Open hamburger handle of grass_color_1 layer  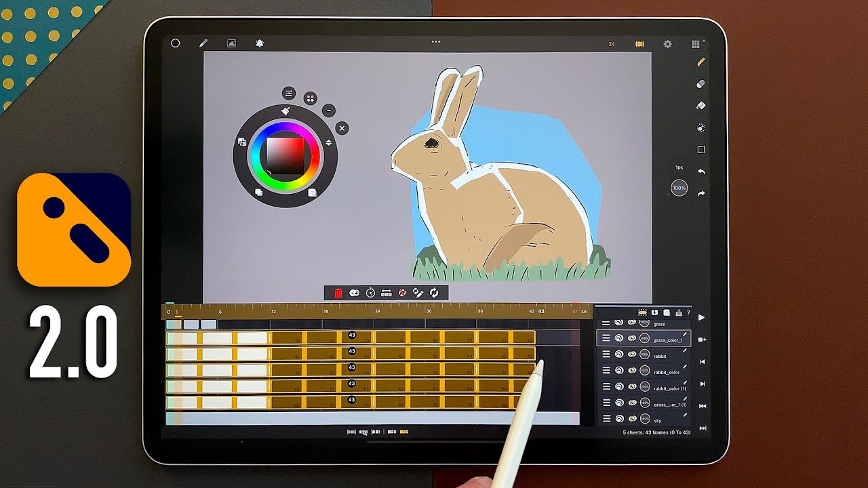tap(606, 338)
